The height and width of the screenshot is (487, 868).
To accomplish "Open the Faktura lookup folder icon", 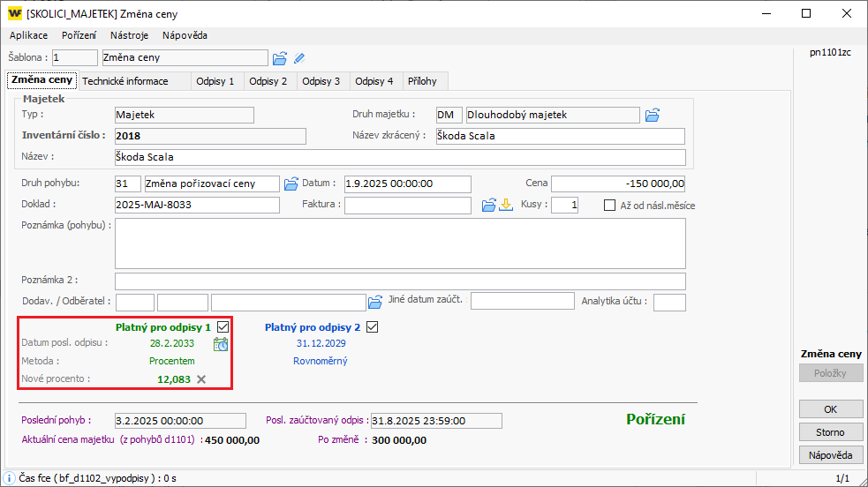I will tap(488, 206).
